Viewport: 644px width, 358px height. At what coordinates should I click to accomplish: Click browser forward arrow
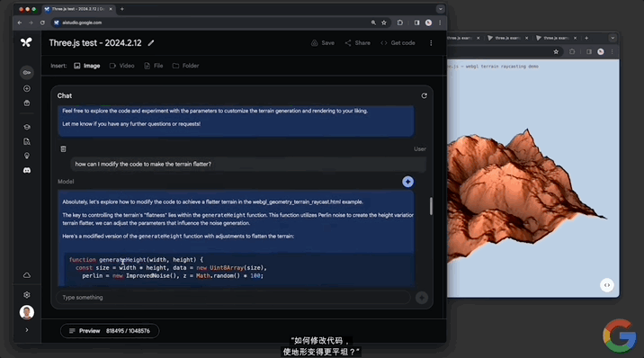(x=31, y=22)
